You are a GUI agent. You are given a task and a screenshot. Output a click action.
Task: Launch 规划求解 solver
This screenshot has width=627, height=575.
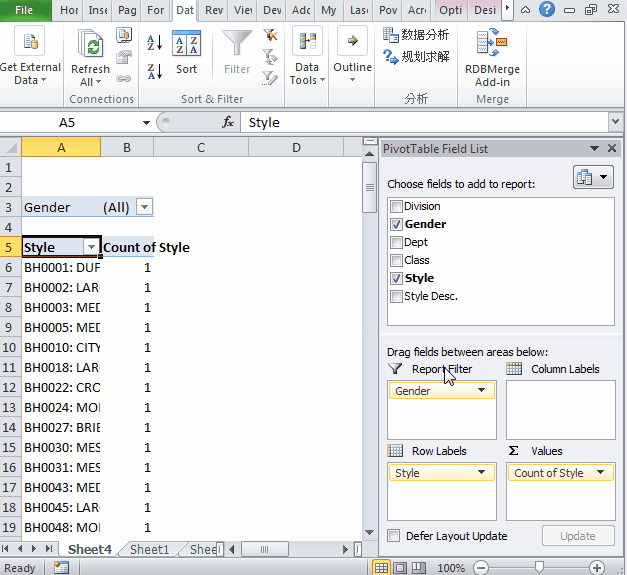coord(416,56)
